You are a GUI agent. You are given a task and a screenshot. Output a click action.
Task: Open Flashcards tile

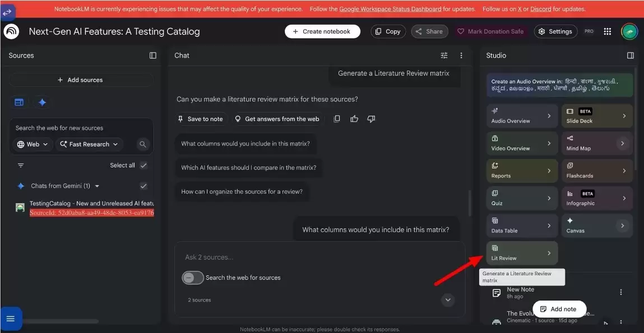tap(597, 171)
